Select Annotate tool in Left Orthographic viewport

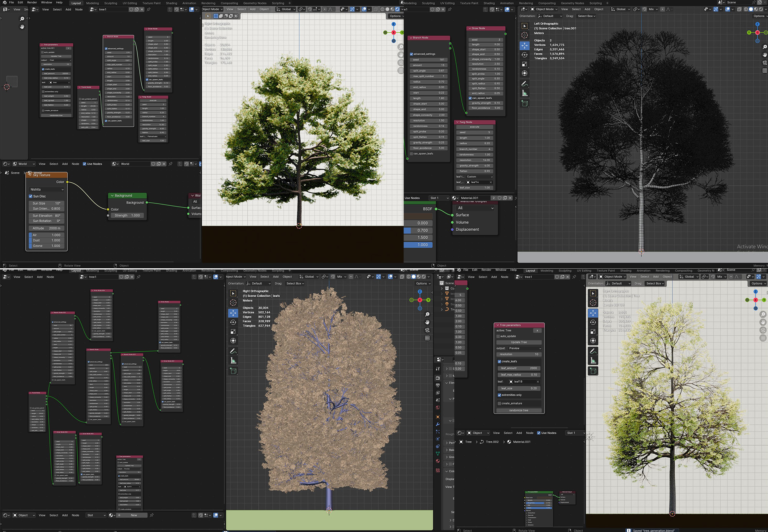pos(525,84)
